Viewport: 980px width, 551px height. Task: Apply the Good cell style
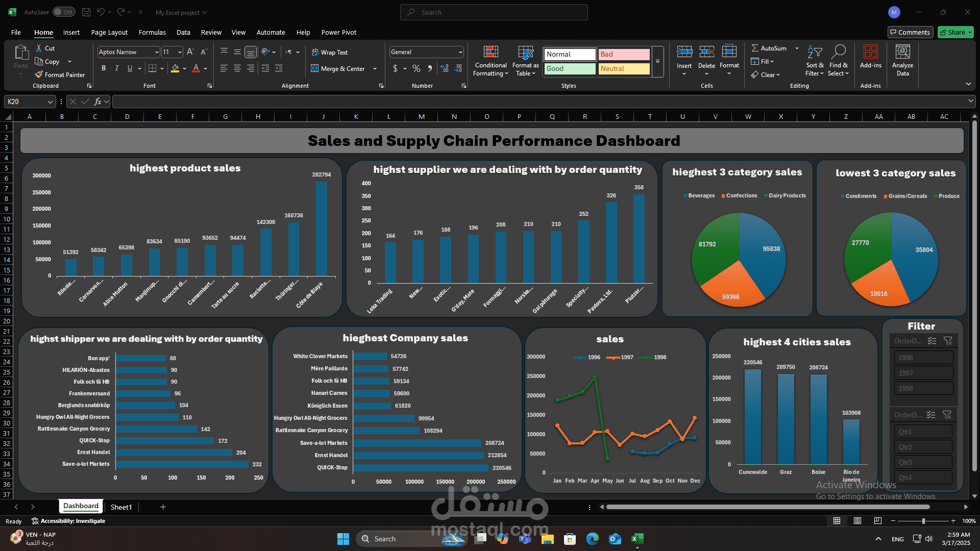coord(570,69)
